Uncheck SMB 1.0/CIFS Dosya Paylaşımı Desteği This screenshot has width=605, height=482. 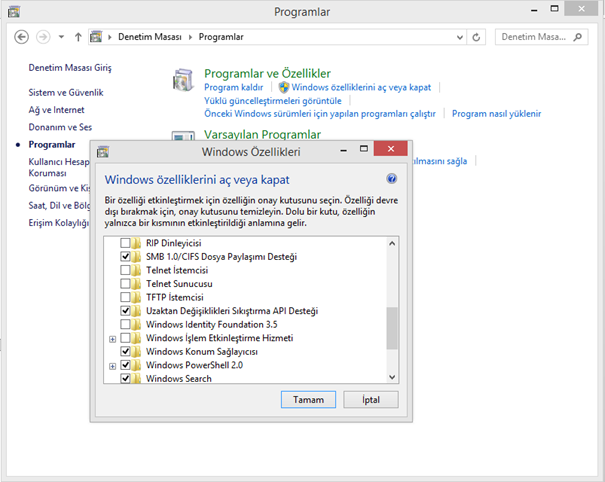coord(125,257)
